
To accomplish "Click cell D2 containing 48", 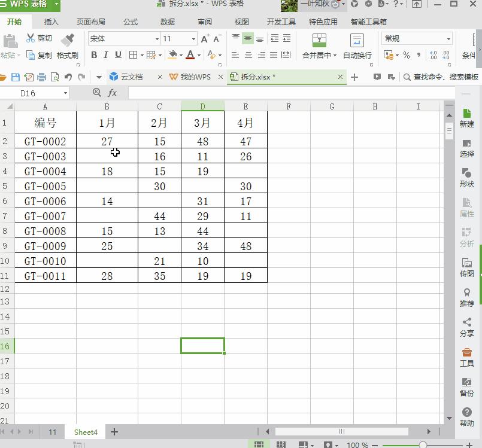I will [x=202, y=142].
